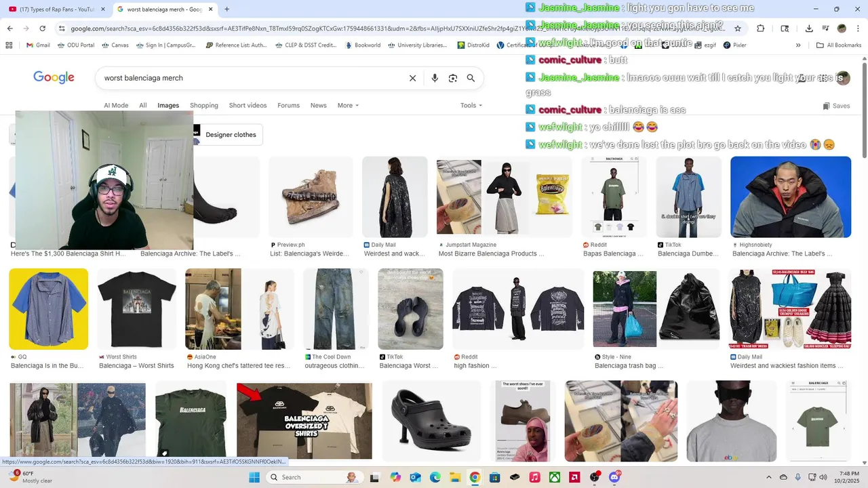Open the Windows Start menu

[x=254, y=477]
